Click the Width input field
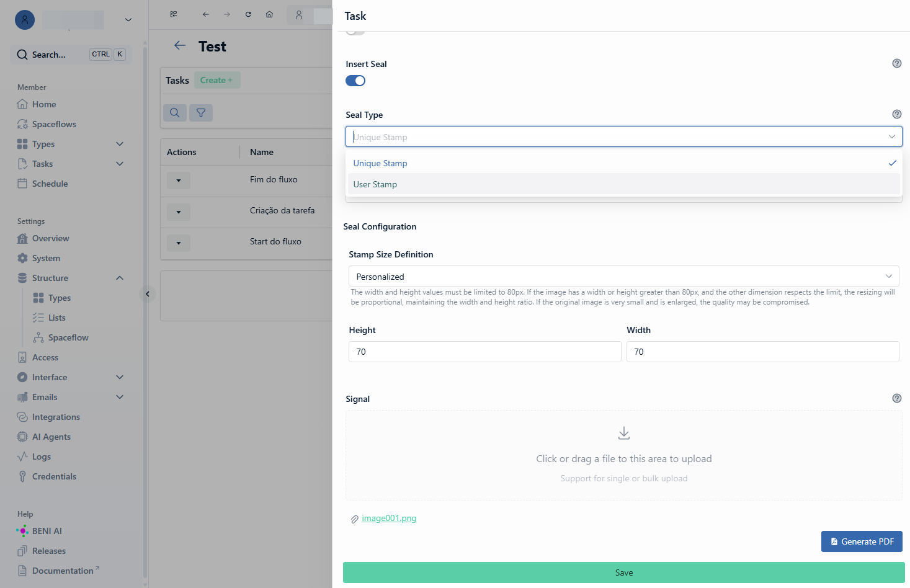 point(763,352)
